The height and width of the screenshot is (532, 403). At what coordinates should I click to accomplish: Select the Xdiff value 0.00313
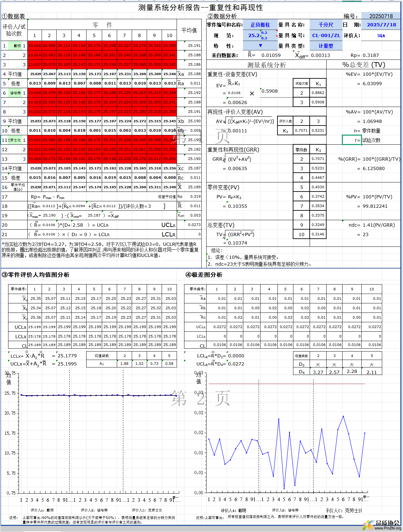point(320,55)
